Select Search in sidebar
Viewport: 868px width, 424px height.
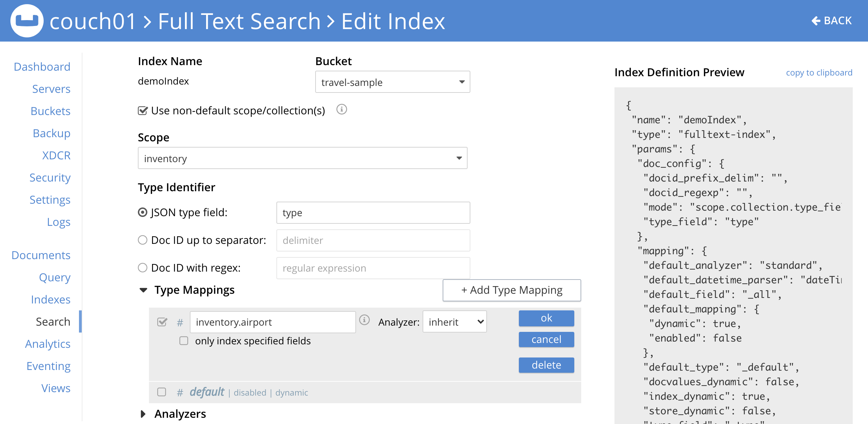(x=53, y=322)
